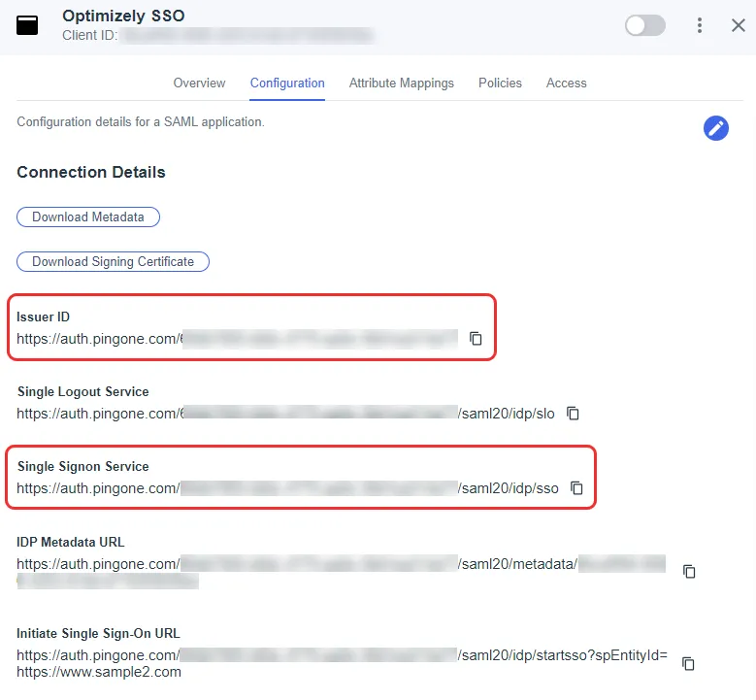Click Download Signing Certificate button
756x700 pixels.
(113, 261)
